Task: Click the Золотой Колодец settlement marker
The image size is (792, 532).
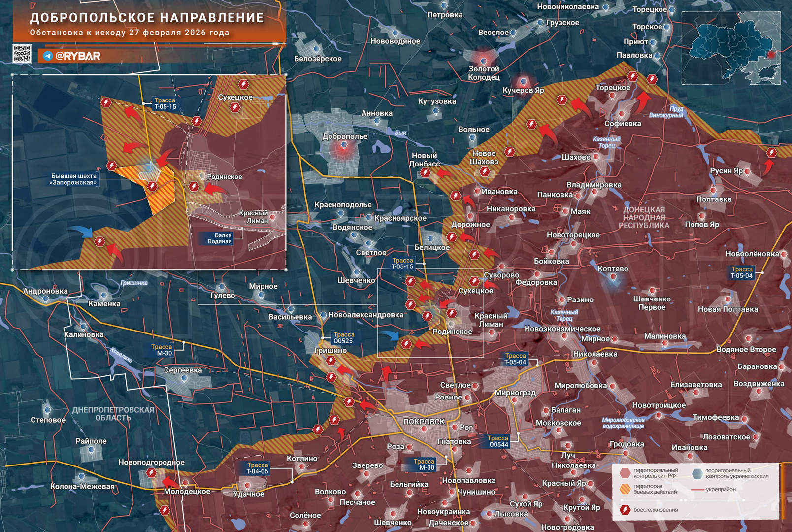Action: 483,61
